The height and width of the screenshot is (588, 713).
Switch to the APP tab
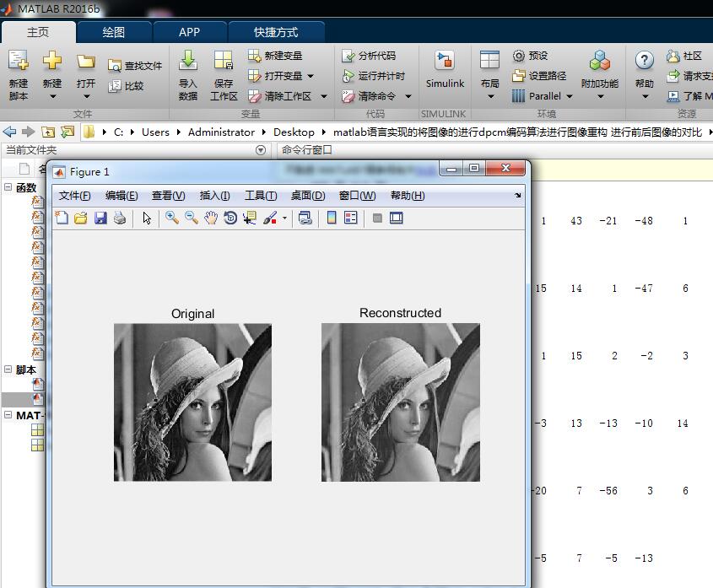(x=189, y=32)
